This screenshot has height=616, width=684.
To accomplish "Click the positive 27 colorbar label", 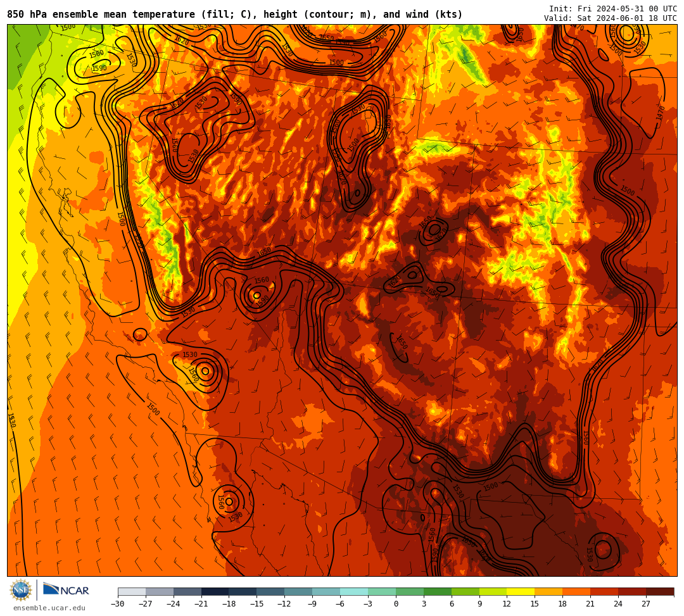I will [646, 604].
